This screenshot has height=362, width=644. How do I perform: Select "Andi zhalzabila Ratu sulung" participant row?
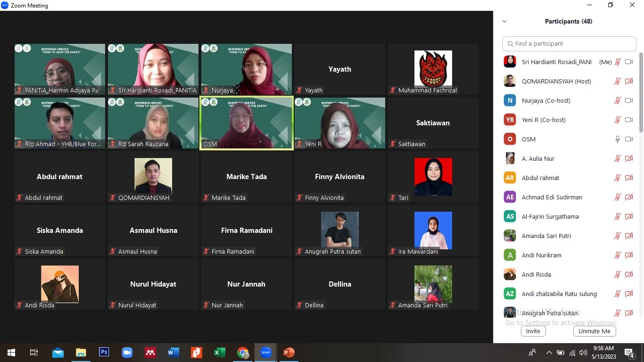[x=569, y=294]
